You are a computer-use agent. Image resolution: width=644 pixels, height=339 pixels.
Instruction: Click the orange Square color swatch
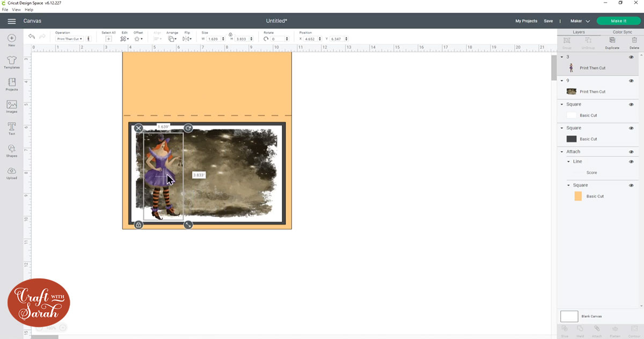pyautogui.click(x=578, y=196)
